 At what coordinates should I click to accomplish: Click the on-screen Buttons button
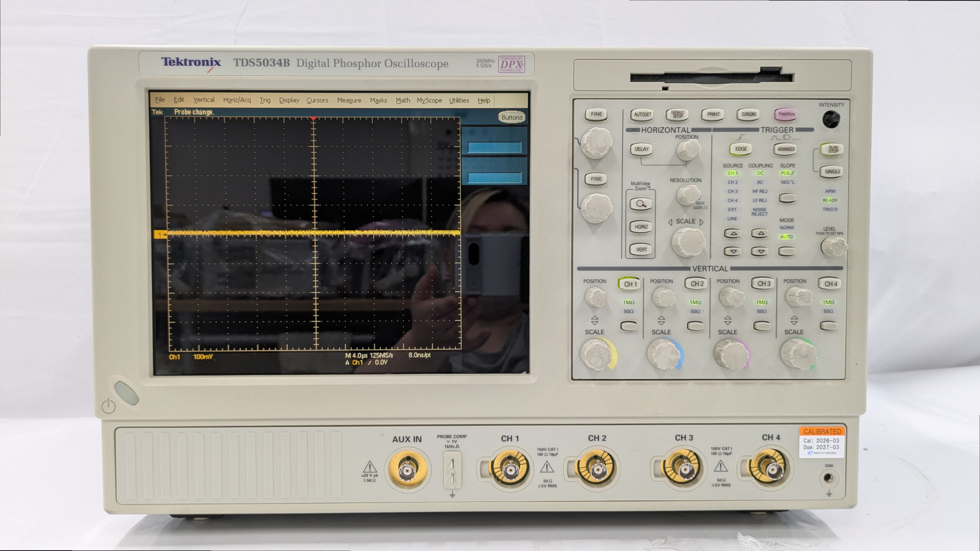pos(512,117)
